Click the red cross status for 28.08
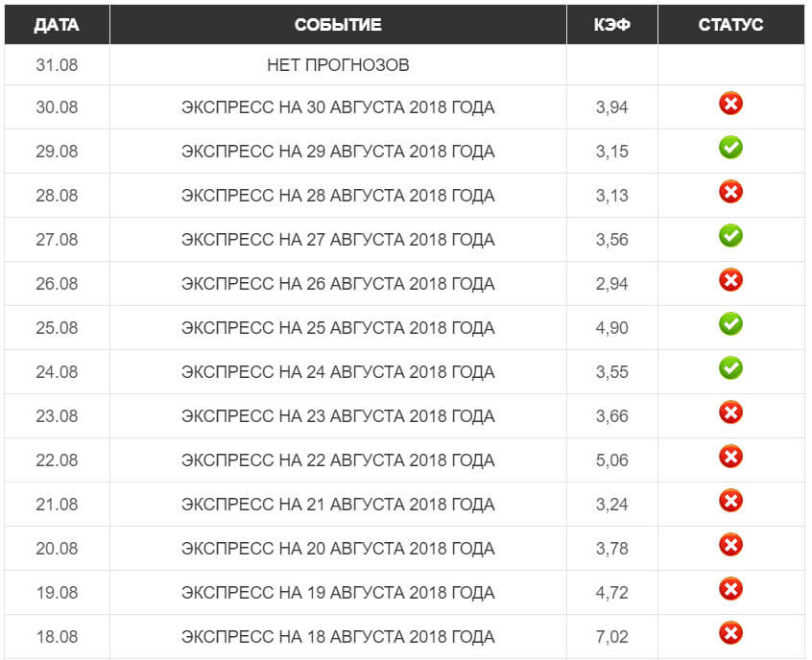 click(x=730, y=193)
